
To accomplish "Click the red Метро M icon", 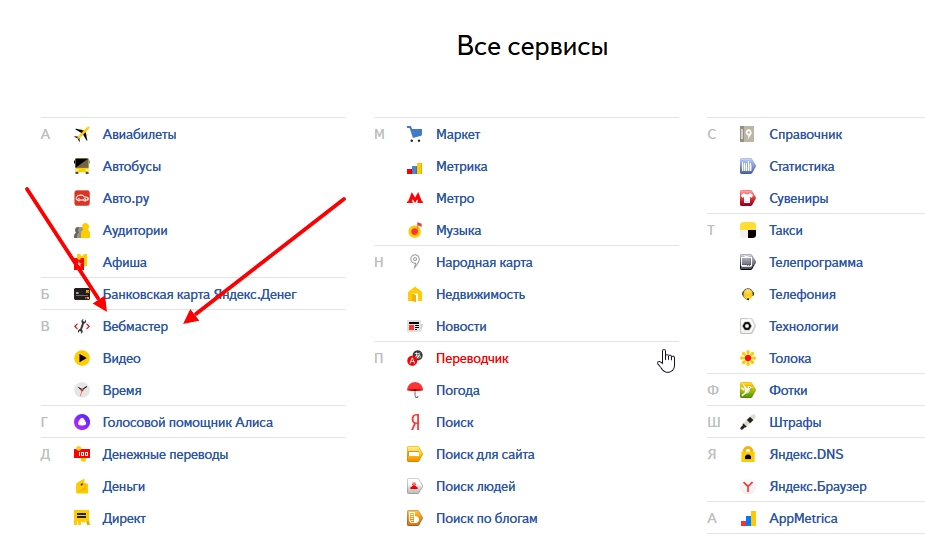I will click(x=415, y=198).
